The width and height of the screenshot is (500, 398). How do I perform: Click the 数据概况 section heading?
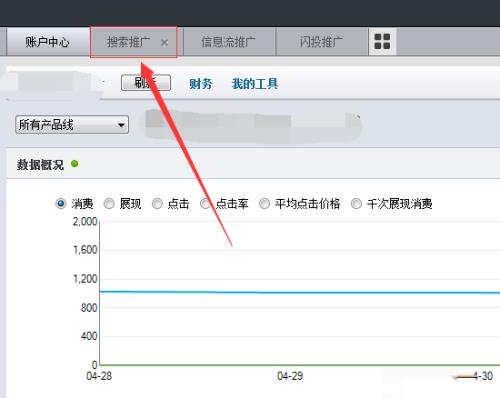tap(40, 164)
